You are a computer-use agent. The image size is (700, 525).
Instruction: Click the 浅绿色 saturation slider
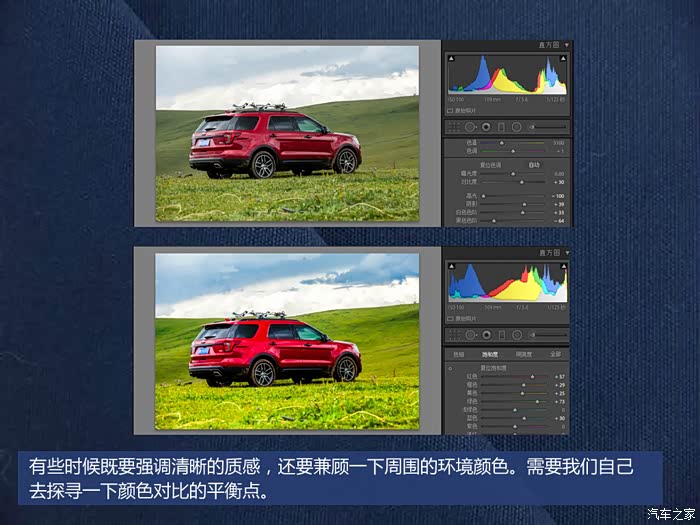click(514, 410)
